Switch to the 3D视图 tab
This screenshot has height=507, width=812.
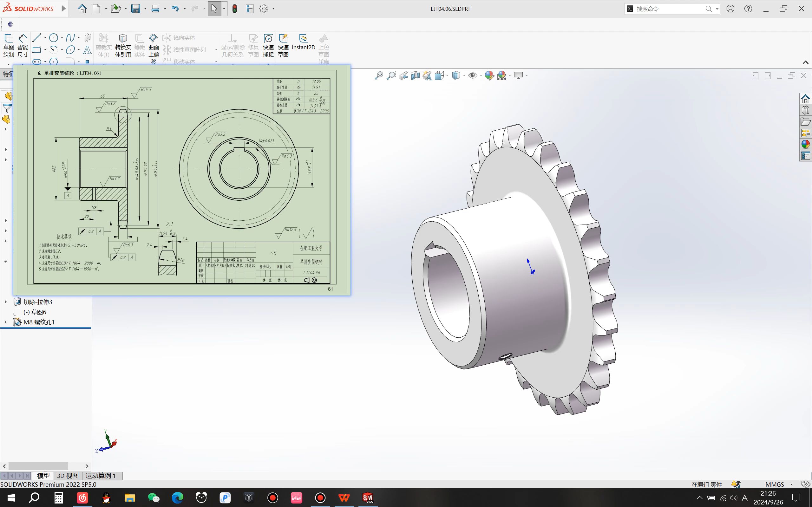pos(68,475)
